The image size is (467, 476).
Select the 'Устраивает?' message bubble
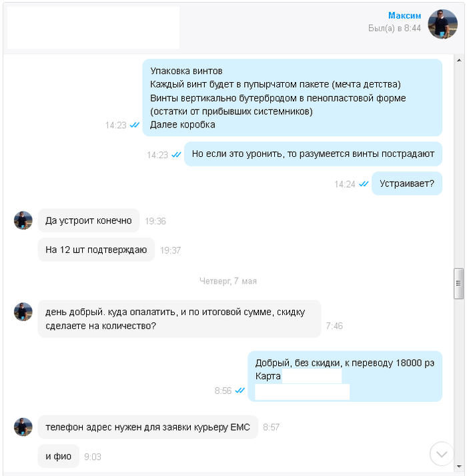[407, 184]
